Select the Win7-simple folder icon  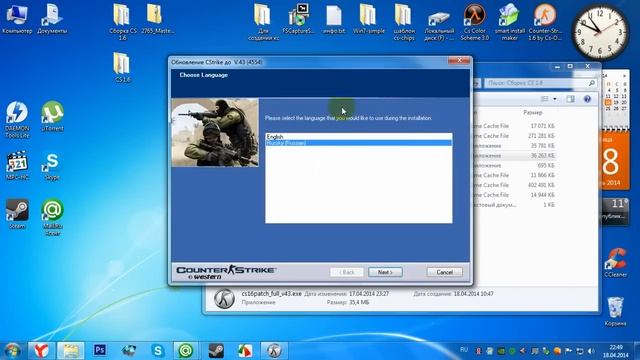pyautogui.click(x=368, y=18)
